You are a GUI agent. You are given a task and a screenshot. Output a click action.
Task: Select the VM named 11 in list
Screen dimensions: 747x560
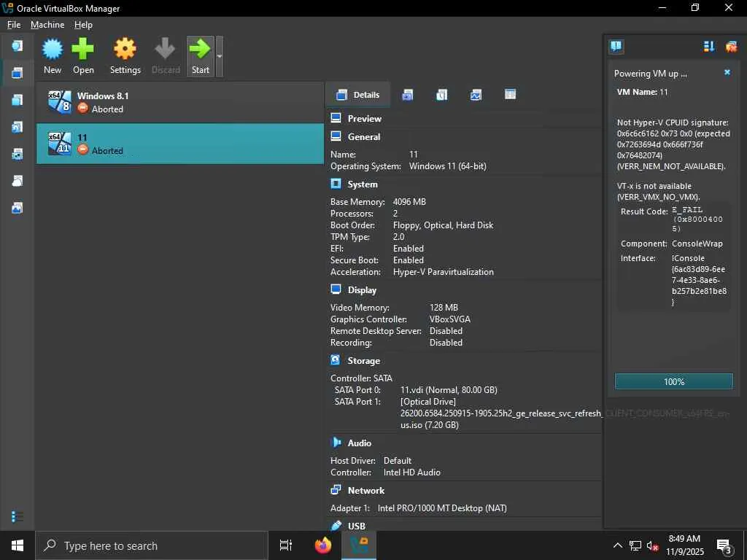(x=180, y=144)
